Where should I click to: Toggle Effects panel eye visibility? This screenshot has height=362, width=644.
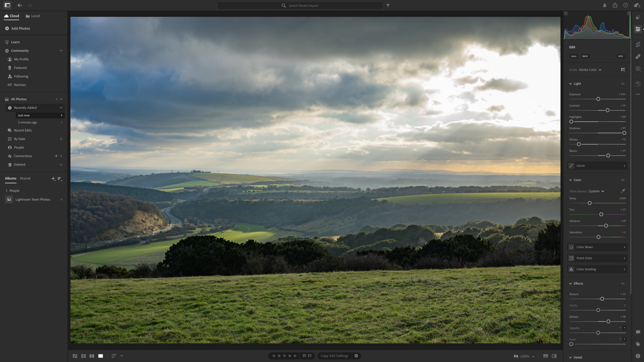(623, 283)
